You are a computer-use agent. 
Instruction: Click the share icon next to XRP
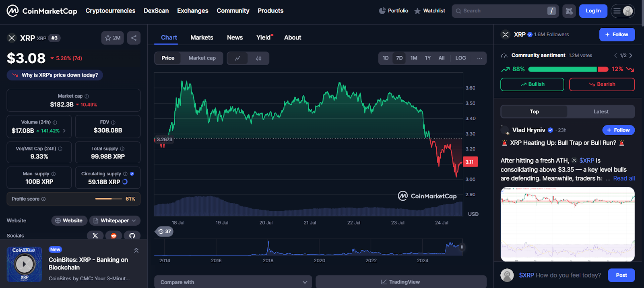point(134,38)
